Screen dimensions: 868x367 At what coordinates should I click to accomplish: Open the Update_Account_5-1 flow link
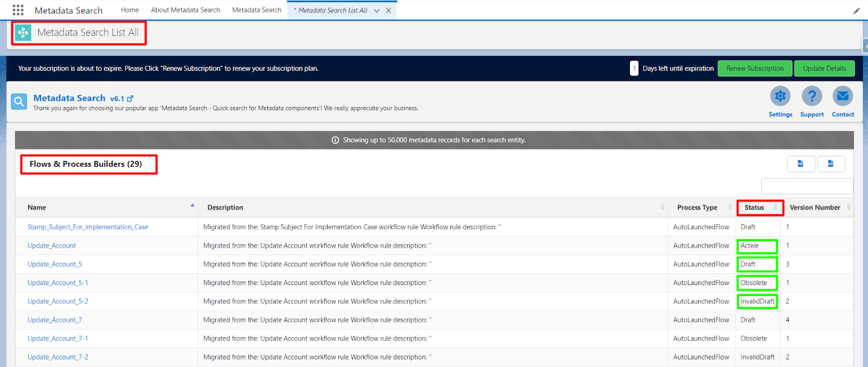point(58,283)
